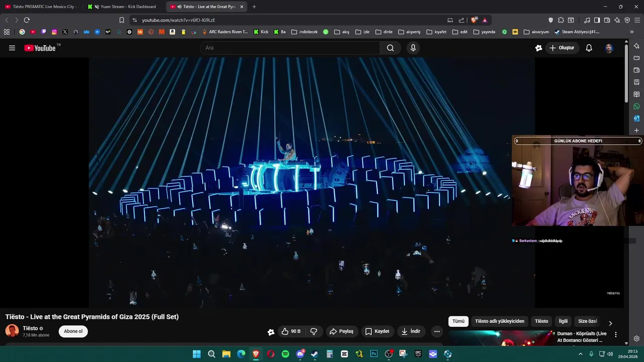
Task: Expand the akvaryum bookmarks folder
Action: (x=536, y=32)
